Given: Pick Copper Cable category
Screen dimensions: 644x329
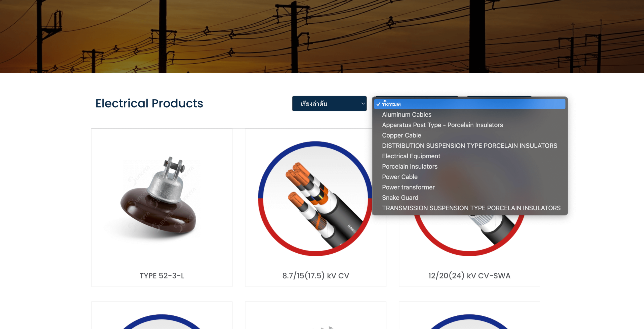Looking at the screenshot, I should 470,135.
